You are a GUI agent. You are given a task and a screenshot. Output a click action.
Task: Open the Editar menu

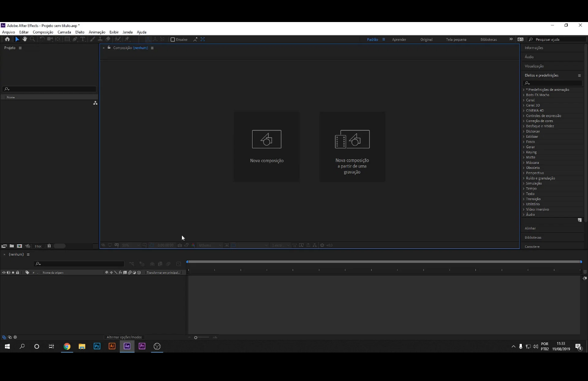24,32
